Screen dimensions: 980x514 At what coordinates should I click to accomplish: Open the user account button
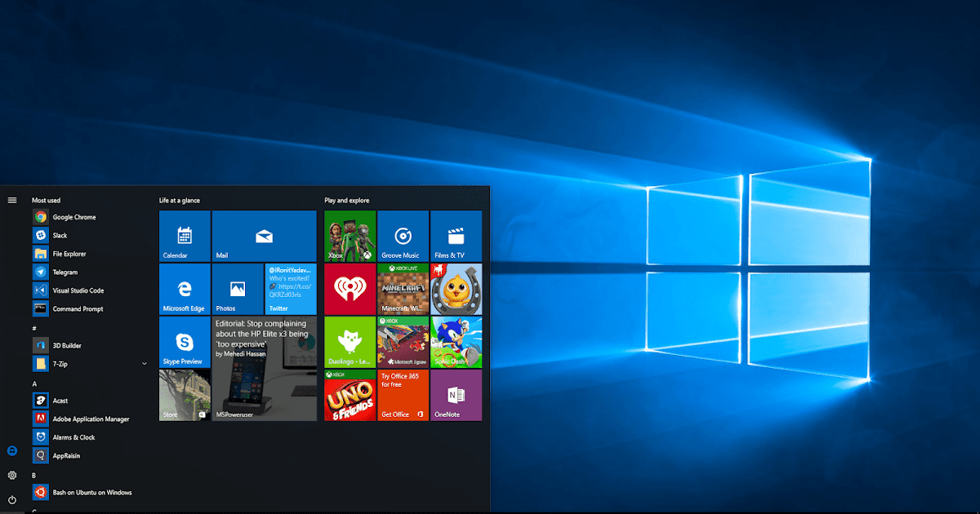pos(12,451)
